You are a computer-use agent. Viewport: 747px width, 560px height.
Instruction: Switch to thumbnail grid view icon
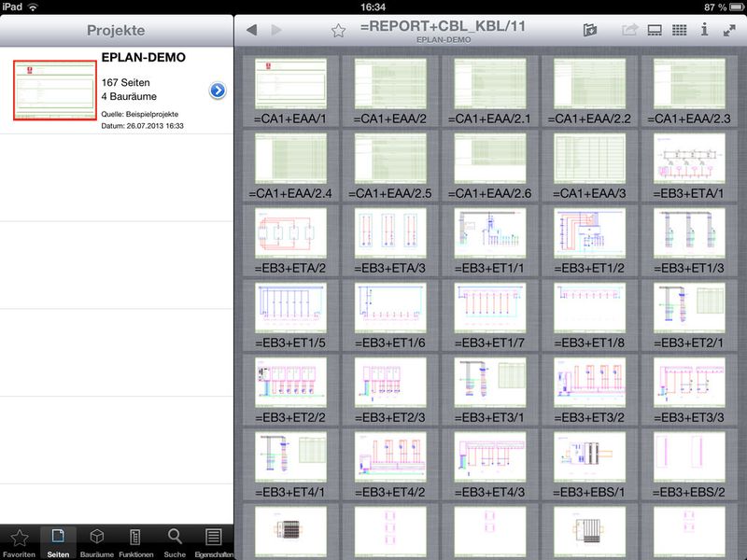click(680, 30)
